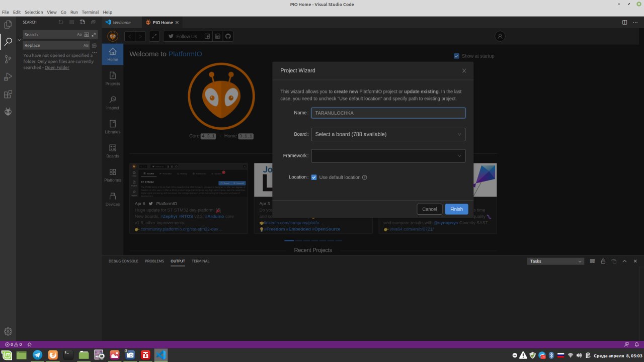Open Projects in PIO sidebar
Viewport: 644px width, 362px height.
click(x=113, y=78)
